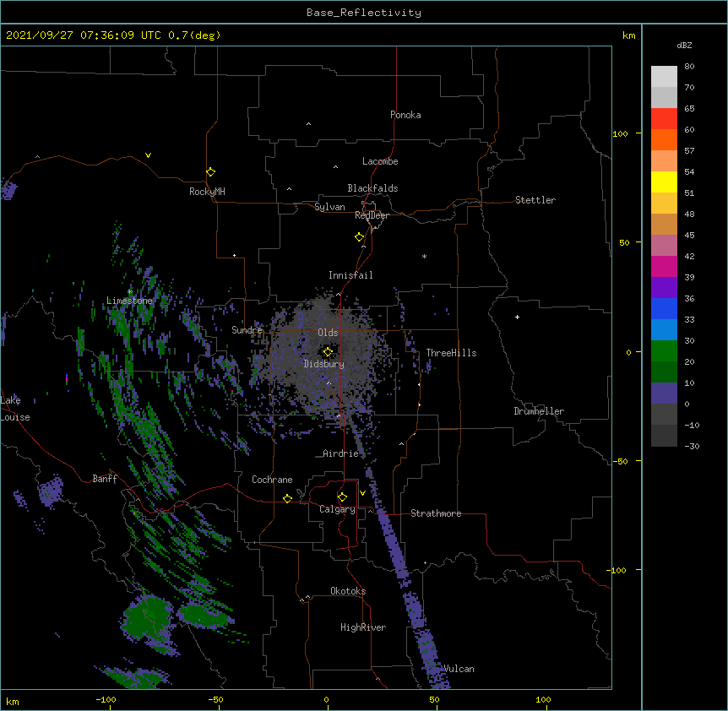The image size is (728, 711).
Task: Pick the light gray 80–70 dBZ swatch
Action: pyautogui.click(x=664, y=77)
